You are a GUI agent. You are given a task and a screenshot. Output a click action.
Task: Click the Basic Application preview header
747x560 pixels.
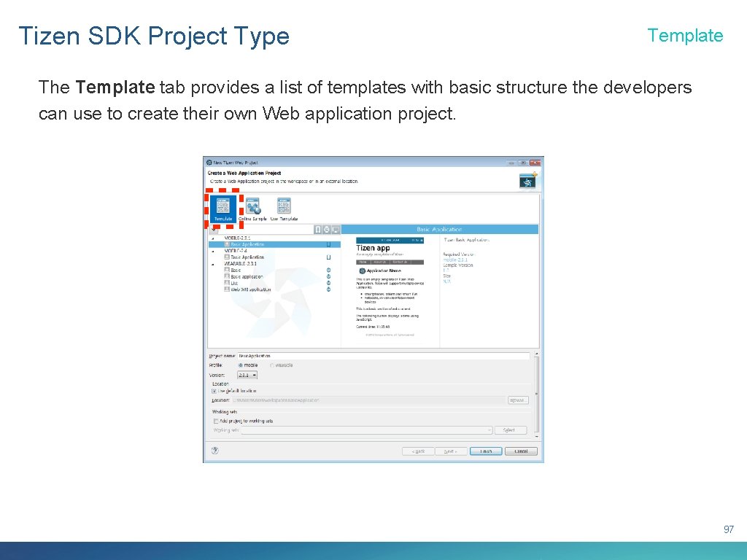(x=440, y=229)
